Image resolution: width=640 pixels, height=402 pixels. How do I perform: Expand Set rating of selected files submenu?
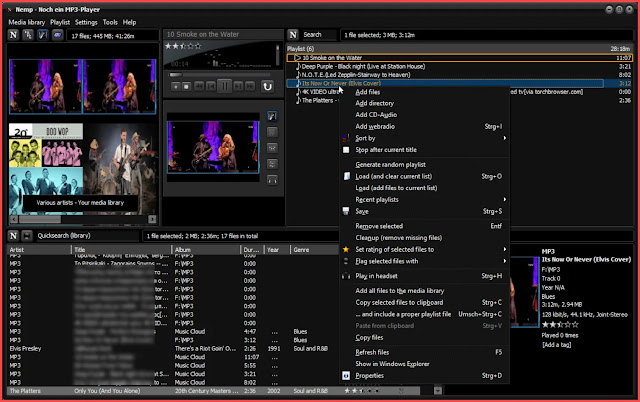click(x=504, y=249)
